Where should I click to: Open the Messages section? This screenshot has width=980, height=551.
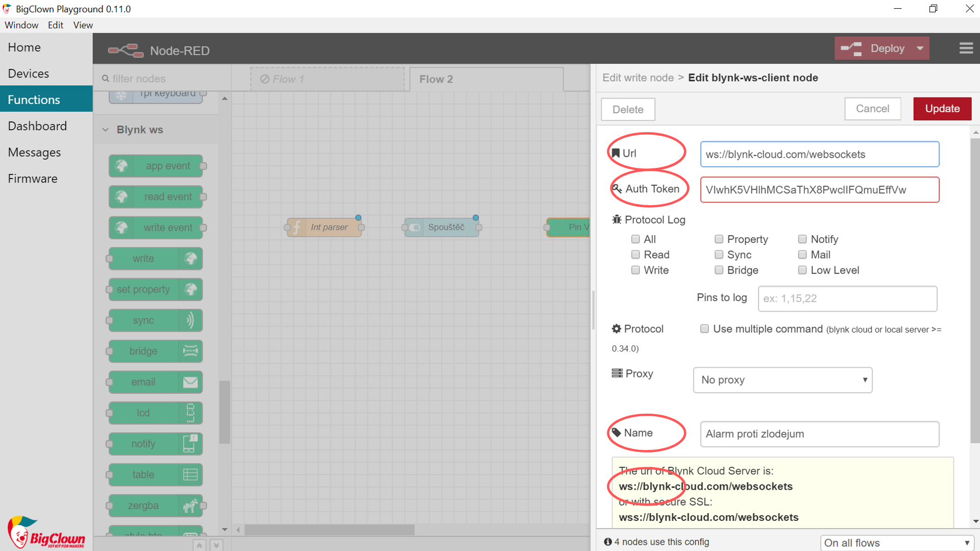pos(46,153)
